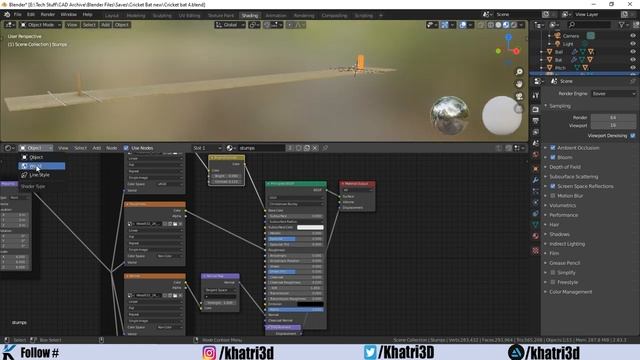Open viewport shading options dropdown arrow
Screen dimensions: 640x360
pyautogui.click(x=522, y=25)
